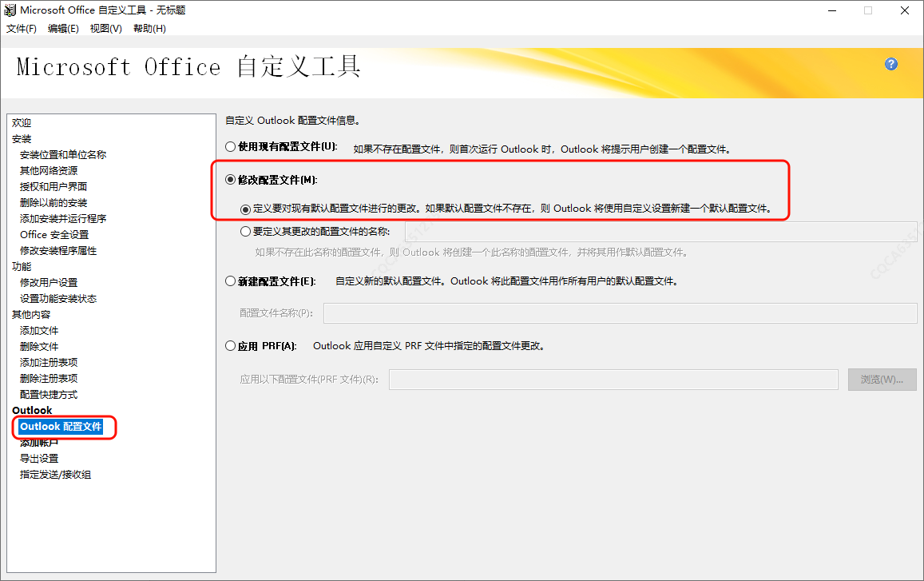924x581 pixels.
Task: Open Office 安全设置 in the navigation tree
Action: [x=54, y=235]
